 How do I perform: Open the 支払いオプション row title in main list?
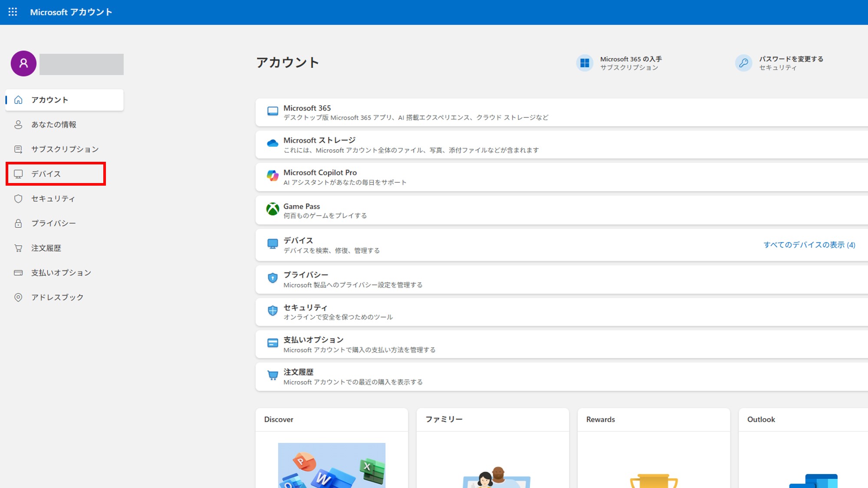pyautogui.click(x=313, y=340)
